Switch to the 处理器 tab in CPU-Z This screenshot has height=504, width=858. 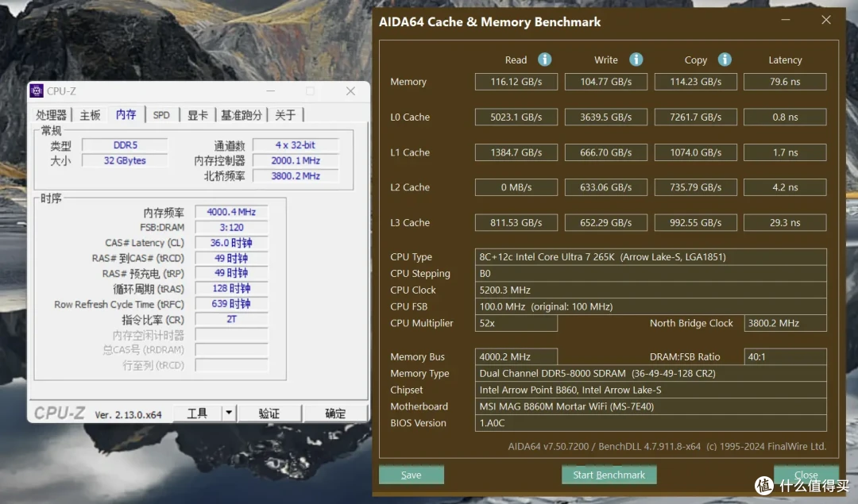(x=51, y=115)
